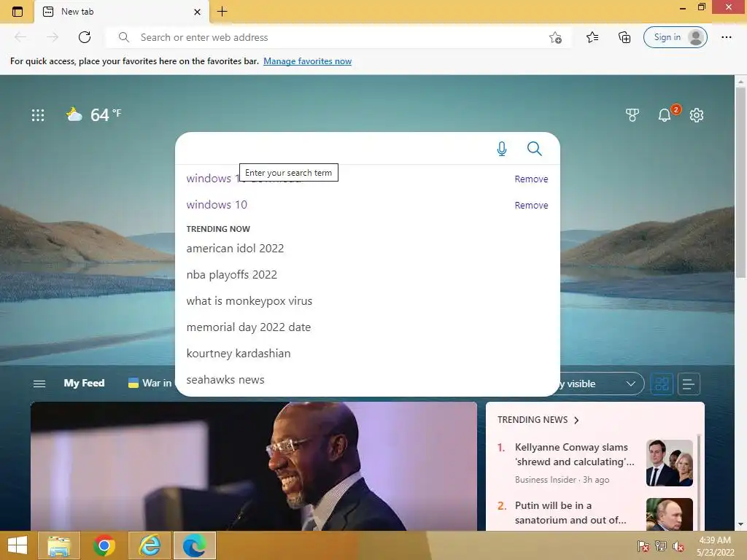Select 'what is monkeypox virus' suggestion
Screen dimensions: 747x560
[249, 301]
